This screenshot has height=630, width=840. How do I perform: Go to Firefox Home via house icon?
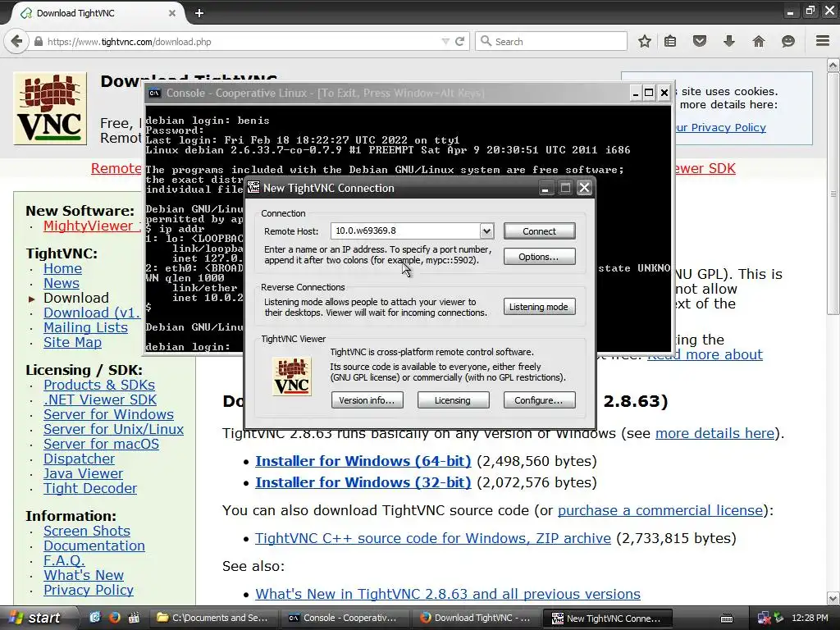point(759,41)
